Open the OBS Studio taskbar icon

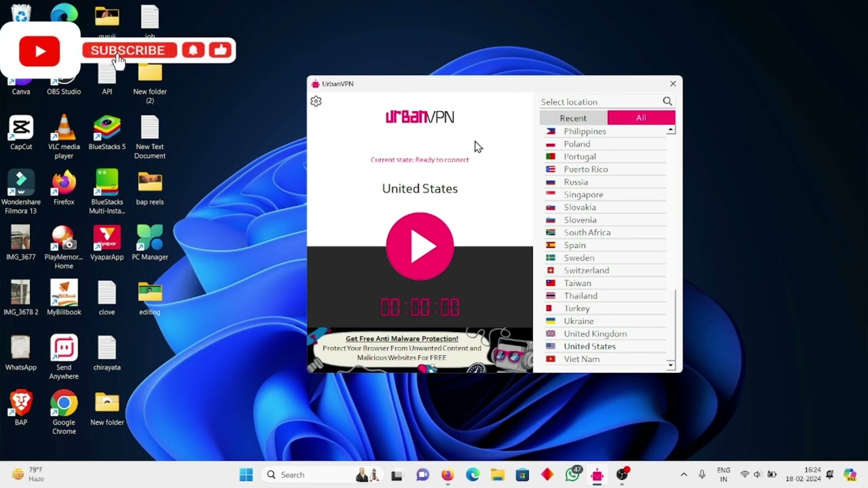[x=623, y=474]
